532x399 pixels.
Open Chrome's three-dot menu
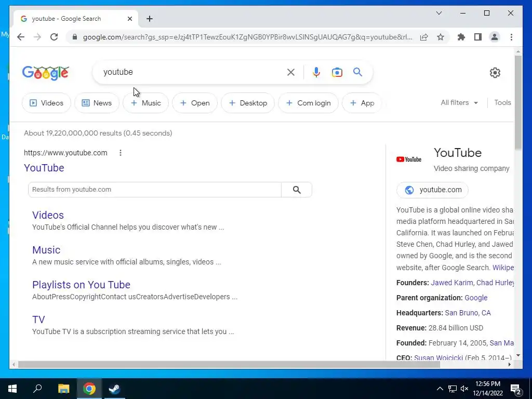[511, 37]
